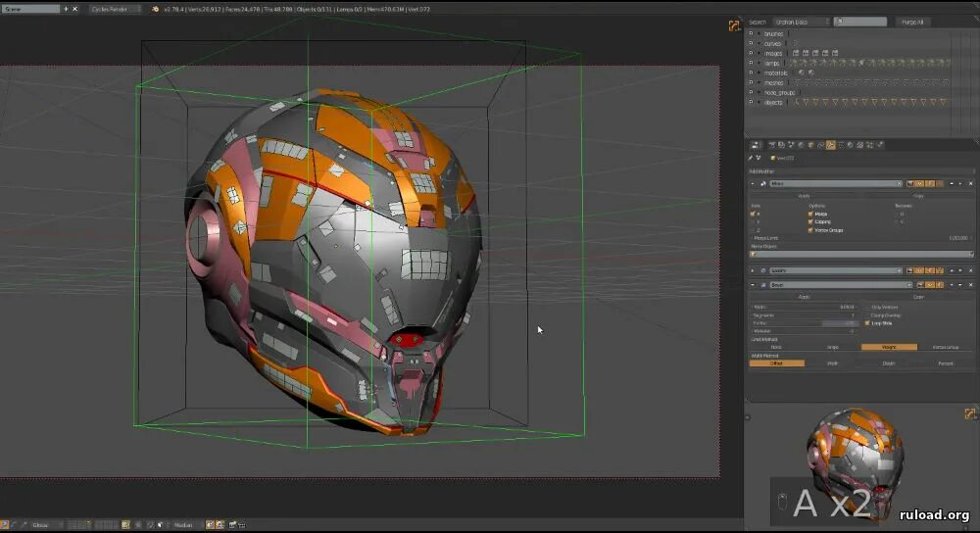
Task: Toggle Solidify modifier viewport visibility
Action: (x=920, y=270)
